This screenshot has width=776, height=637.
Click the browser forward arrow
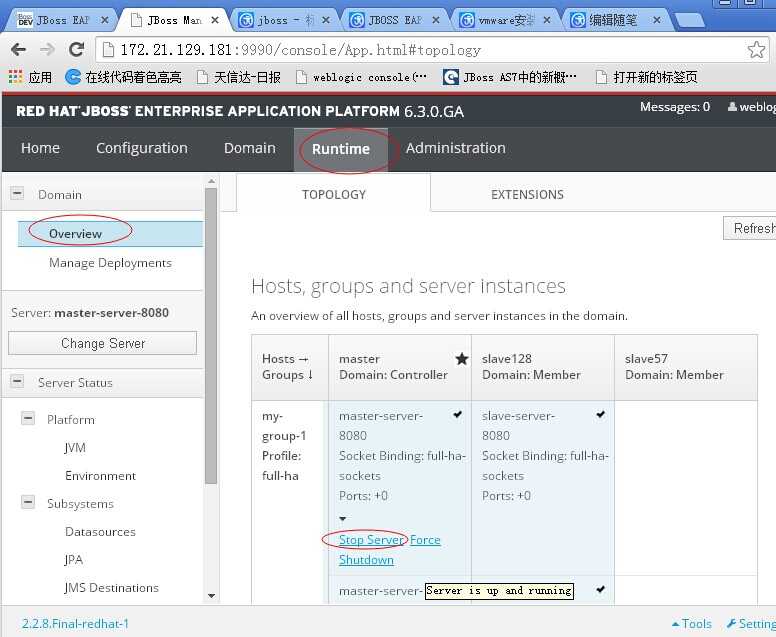(47, 49)
